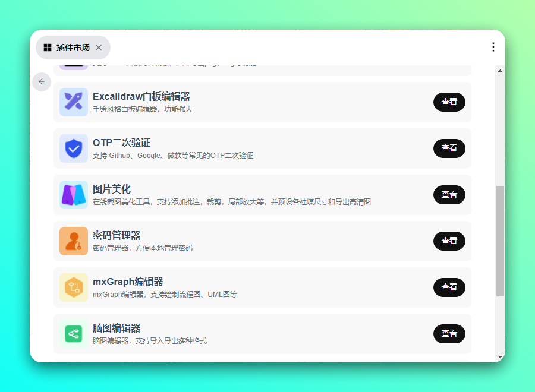This screenshot has width=535, height=392.
Task: Click the scrollbar down arrow
Action: click(500, 357)
